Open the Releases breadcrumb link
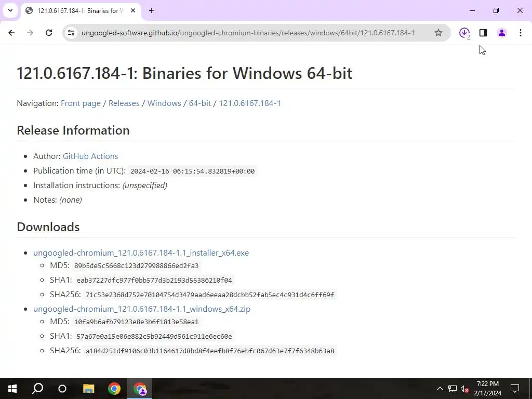The image size is (532, 399). point(124,103)
